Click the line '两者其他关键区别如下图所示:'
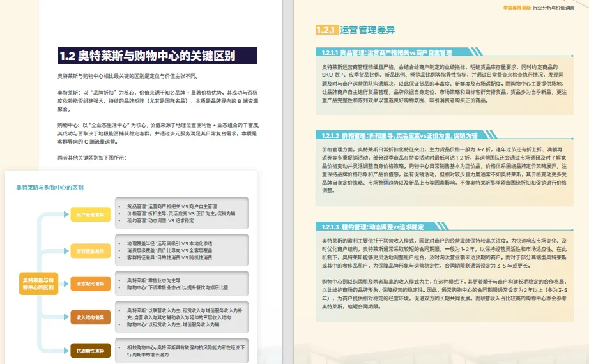The width and height of the screenshot is (589, 364). 91,158
